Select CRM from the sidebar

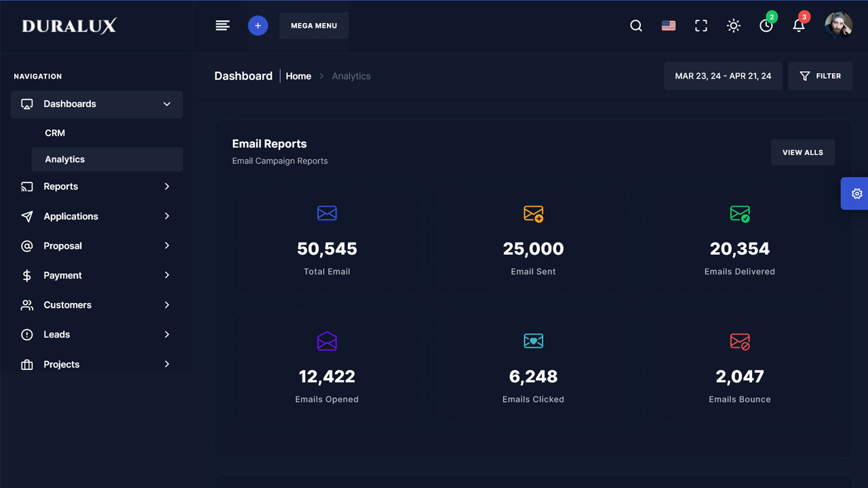[x=55, y=133]
